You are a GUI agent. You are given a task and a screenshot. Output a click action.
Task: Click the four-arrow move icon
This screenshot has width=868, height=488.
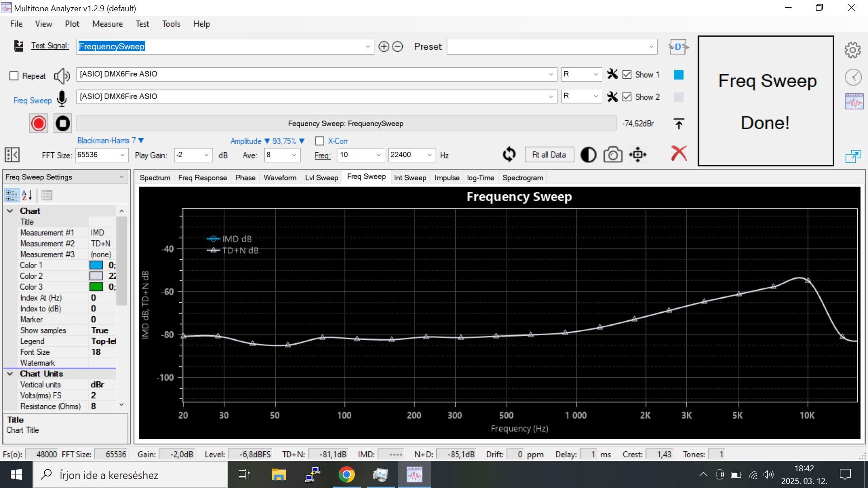(x=637, y=155)
